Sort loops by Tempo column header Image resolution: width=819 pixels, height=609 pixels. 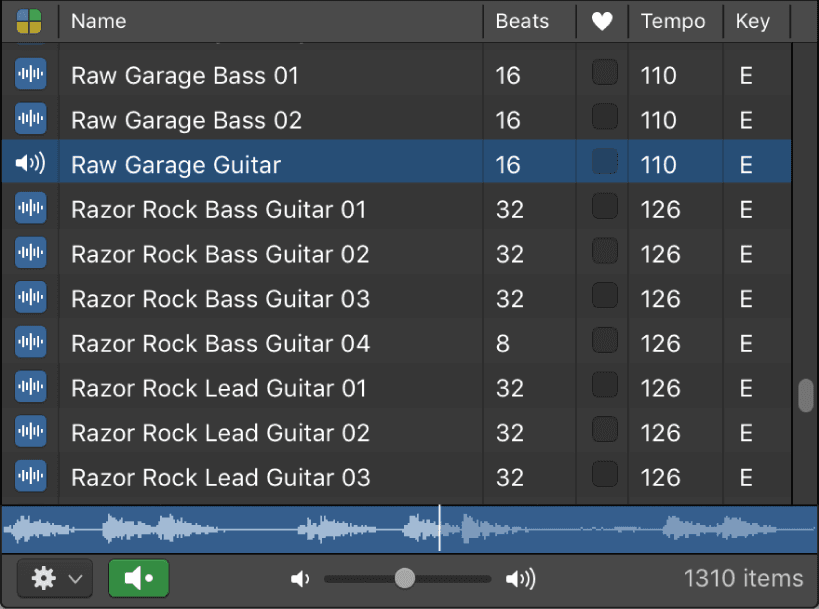[x=673, y=21]
